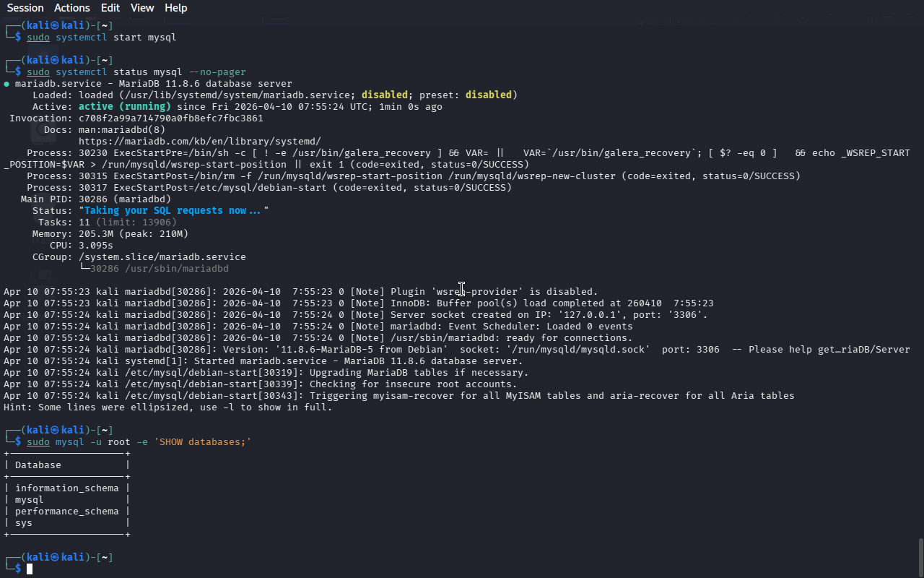Click the 'SHOW databases;' query string

coord(202,442)
